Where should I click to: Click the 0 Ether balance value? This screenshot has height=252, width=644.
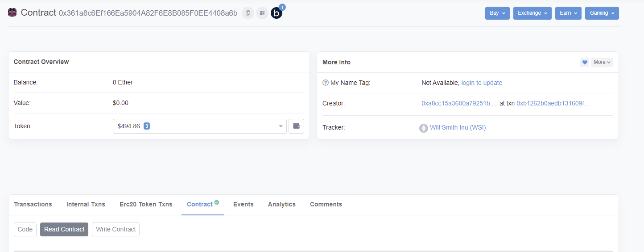pos(123,82)
